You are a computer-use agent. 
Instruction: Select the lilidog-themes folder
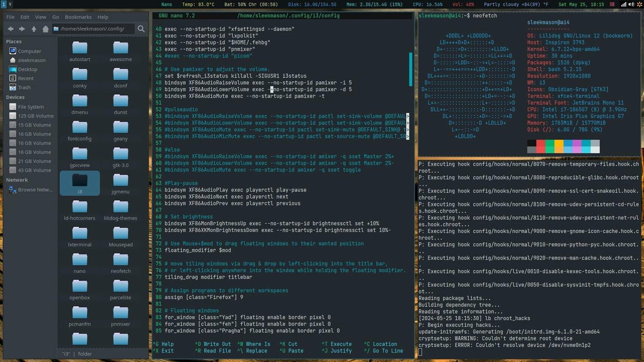pyautogui.click(x=121, y=210)
